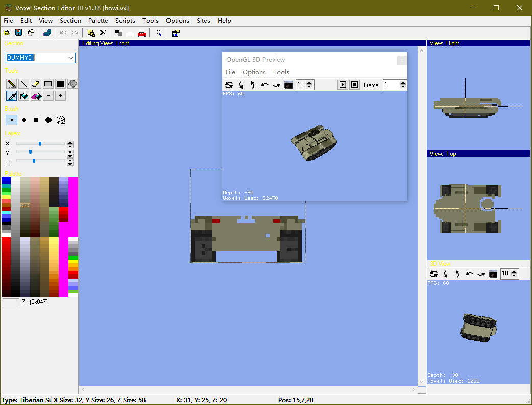
Task: Open the Scripts menu
Action: [x=125, y=21]
